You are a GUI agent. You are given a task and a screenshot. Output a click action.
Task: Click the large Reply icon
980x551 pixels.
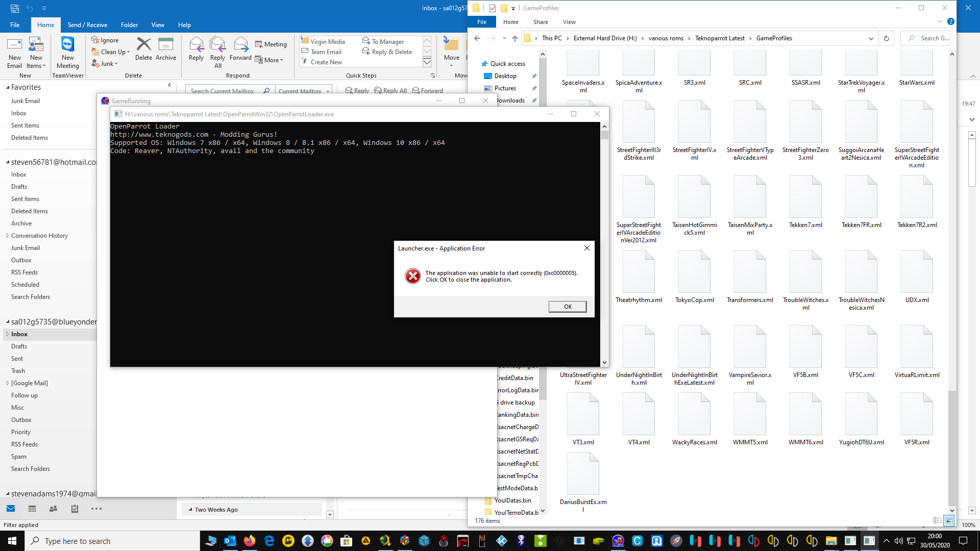196,49
